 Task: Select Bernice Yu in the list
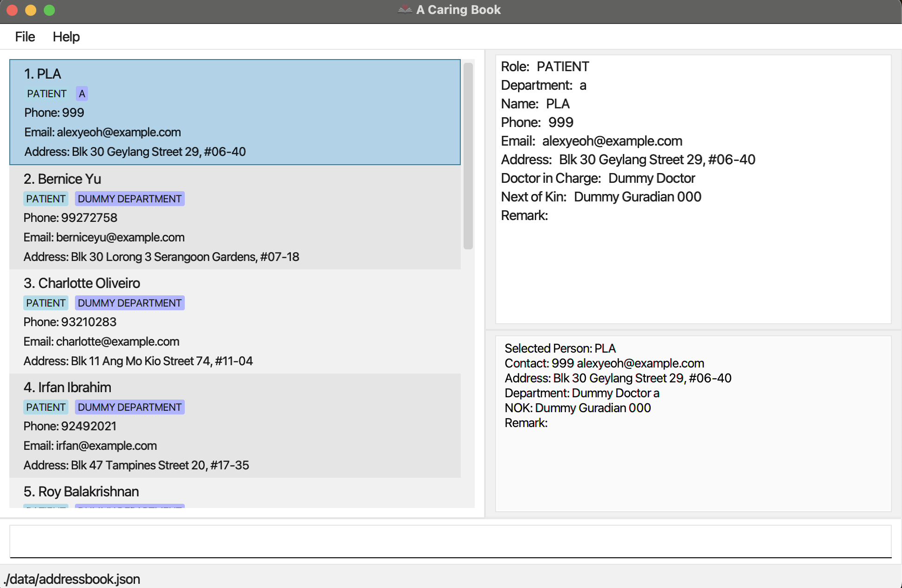tap(62, 179)
